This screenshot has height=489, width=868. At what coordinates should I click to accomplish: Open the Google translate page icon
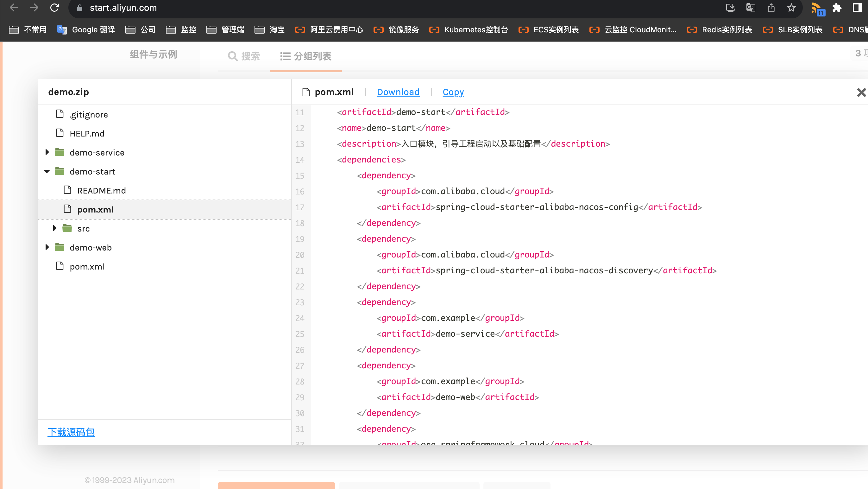point(751,8)
